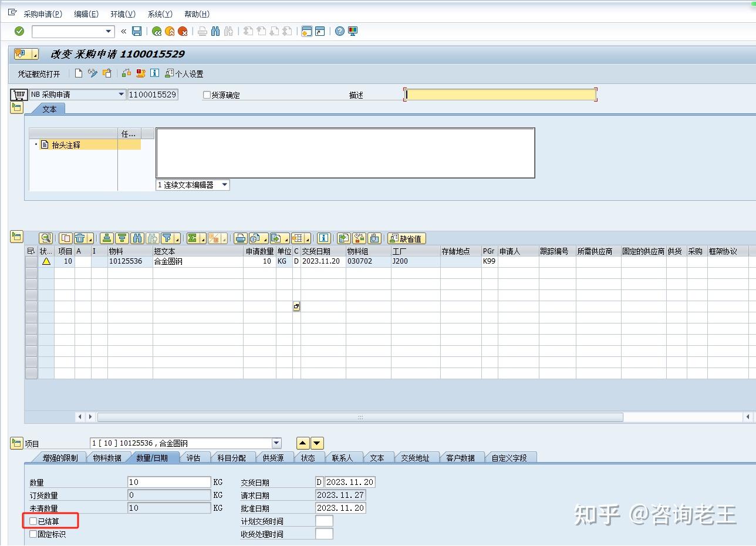
Task: Open the 系统(Y) menu
Action: pyautogui.click(x=160, y=14)
